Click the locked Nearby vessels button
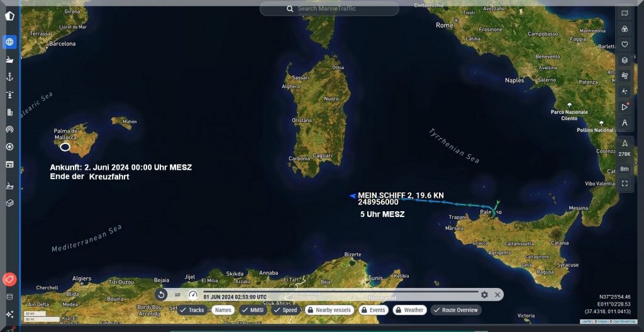 (x=329, y=310)
